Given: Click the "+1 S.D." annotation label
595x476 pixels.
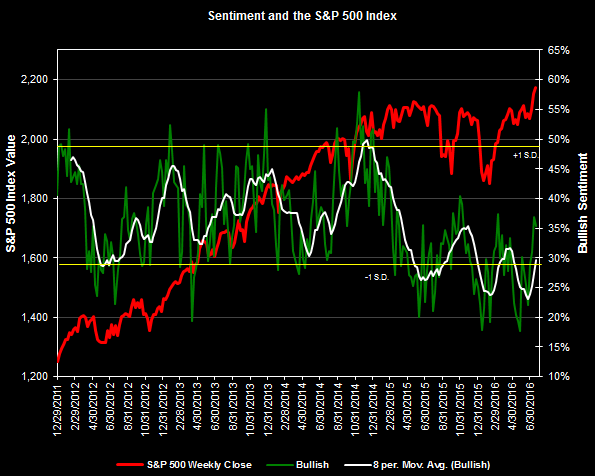Looking at the screenshot, I should [525, 156].
